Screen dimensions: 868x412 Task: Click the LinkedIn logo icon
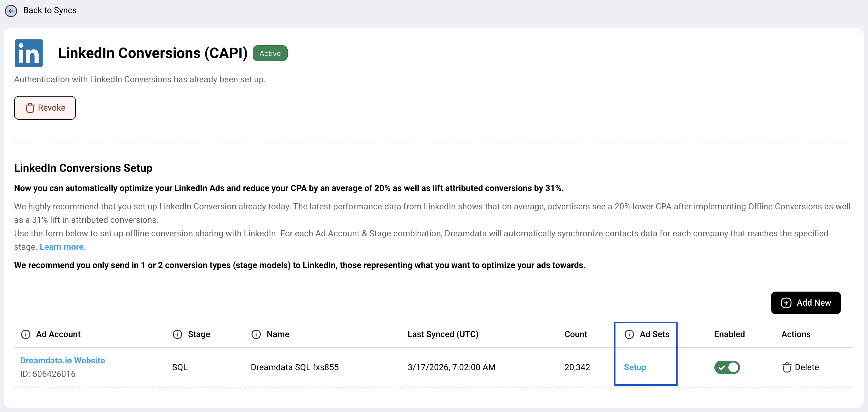click(x=29, y=53)
